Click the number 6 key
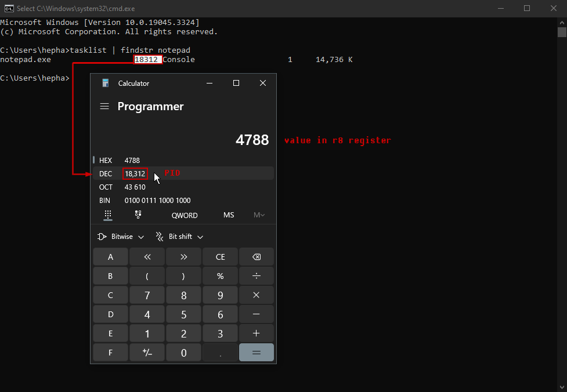This screenshot has width=567, height=392. (x=220, y=314)
